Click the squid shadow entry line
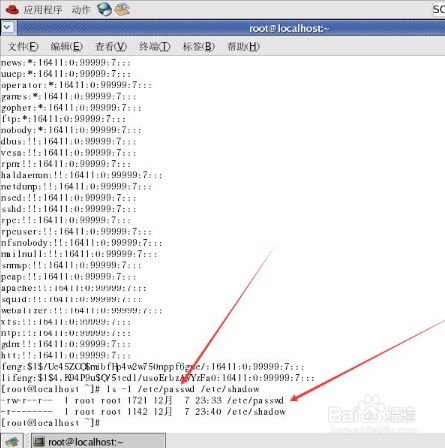The width and height of the screenshot is (445, 448). coord(71,299)
